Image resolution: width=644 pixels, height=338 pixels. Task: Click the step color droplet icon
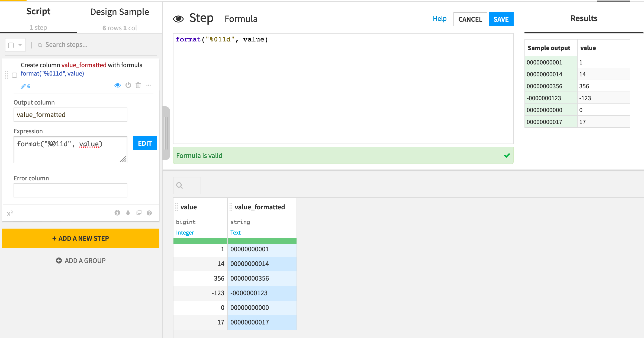coord(128,213)
